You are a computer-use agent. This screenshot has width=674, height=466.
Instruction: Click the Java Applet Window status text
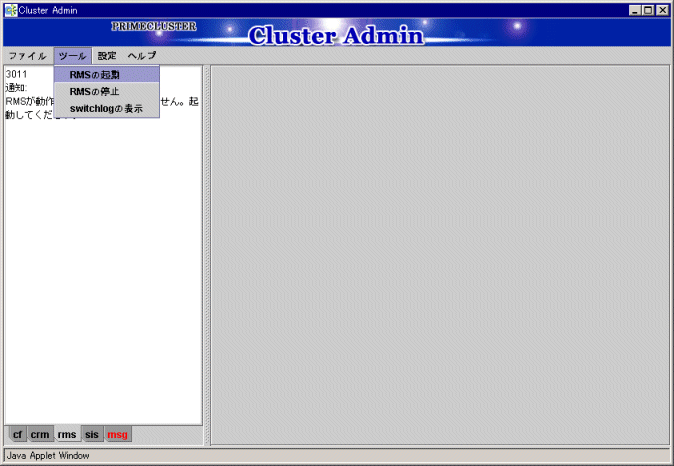point(48,456)
